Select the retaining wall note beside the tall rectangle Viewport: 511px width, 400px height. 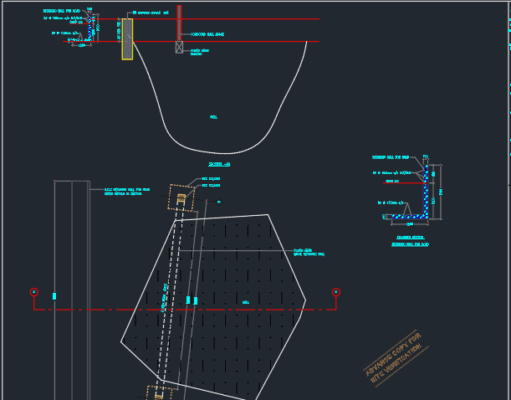click(x=127, y=191)
